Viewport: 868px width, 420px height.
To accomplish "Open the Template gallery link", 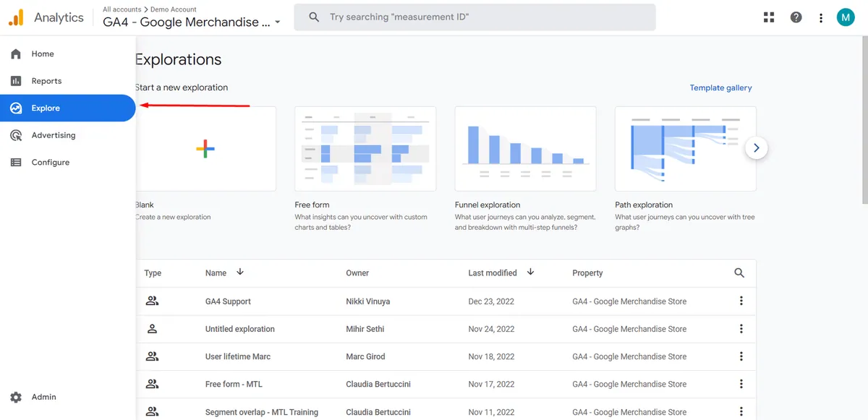I will 720,88.
